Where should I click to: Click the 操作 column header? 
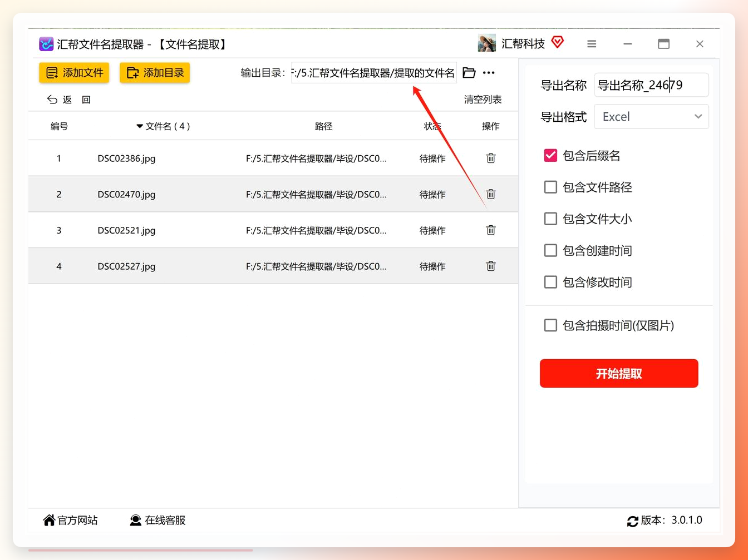490,126
